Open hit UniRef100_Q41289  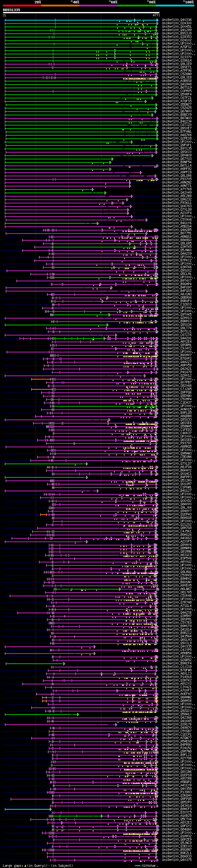point(177,30)
